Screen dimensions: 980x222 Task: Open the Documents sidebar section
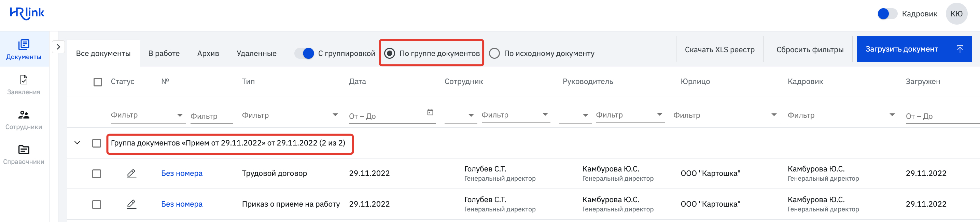[x=24, y=50]
